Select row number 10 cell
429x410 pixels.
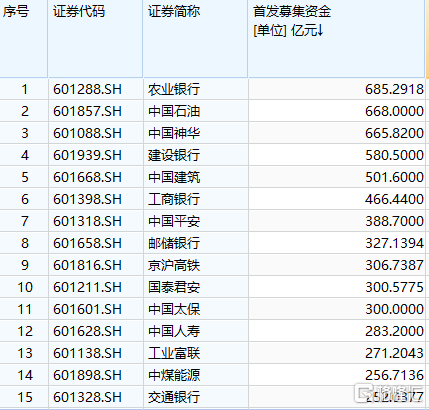[x=24, y=287]
